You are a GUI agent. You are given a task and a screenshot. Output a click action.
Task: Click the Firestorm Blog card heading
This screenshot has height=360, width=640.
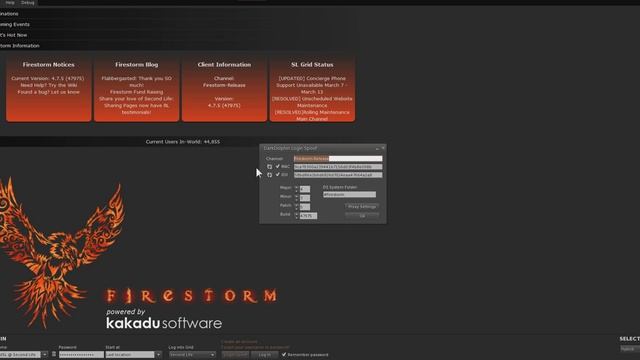pyautogui.click(x=136, y=64)
